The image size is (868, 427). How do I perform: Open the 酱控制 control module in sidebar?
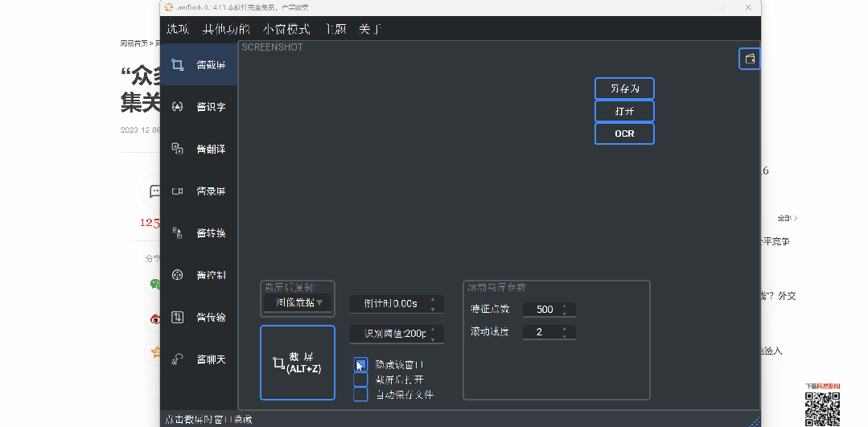pos(199,275)
